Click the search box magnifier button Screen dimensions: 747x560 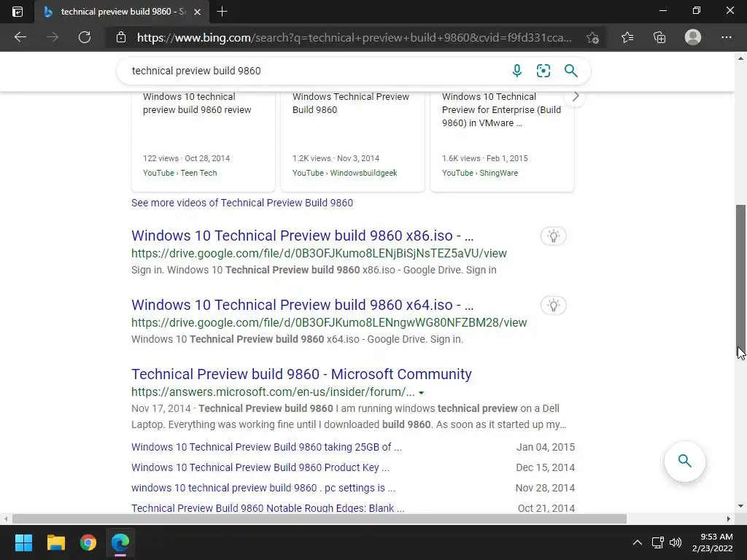pos(570,71)
